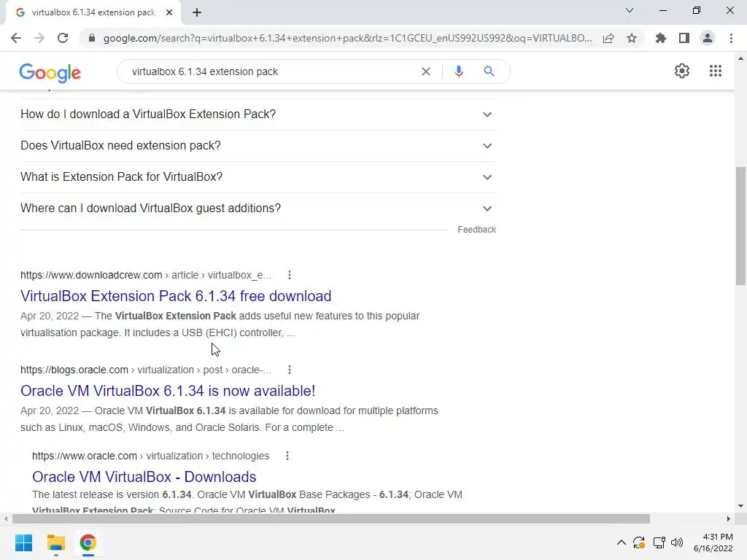The height and width of the screenshot is (560, 747).
Task: Expand 'Does VirtualBox need extension pack?'
Action: coord(258,146)
